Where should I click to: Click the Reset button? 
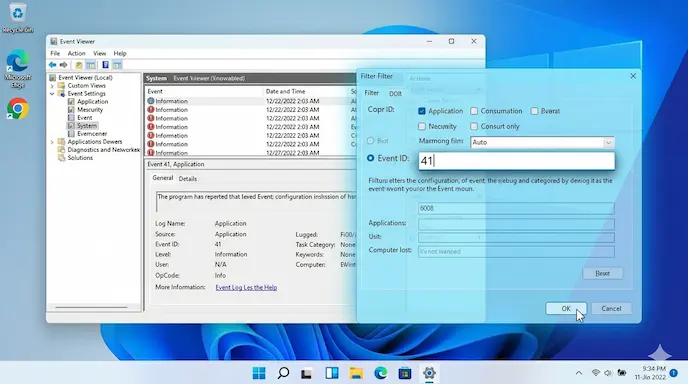pos(602,273)
